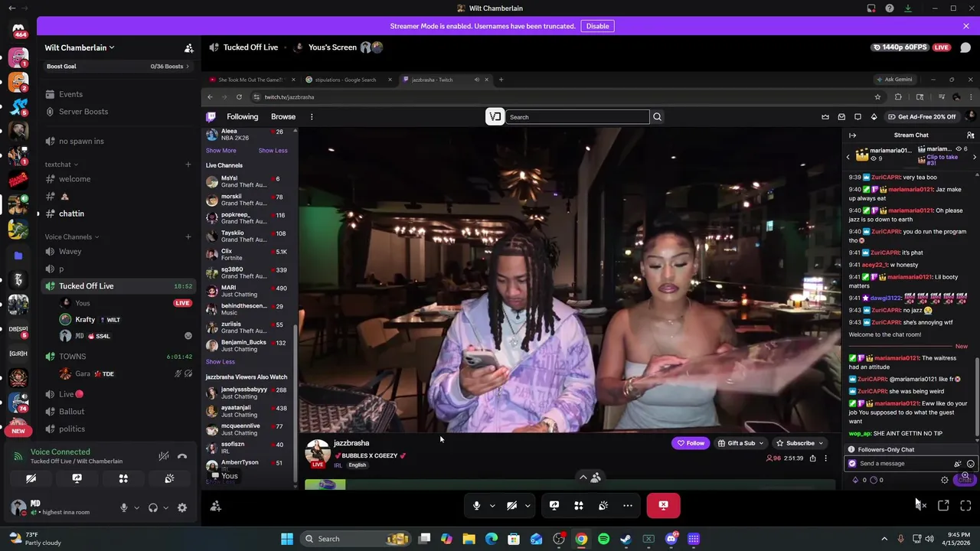Click Subscribe in shared Twitch stream

click(799, 443)
